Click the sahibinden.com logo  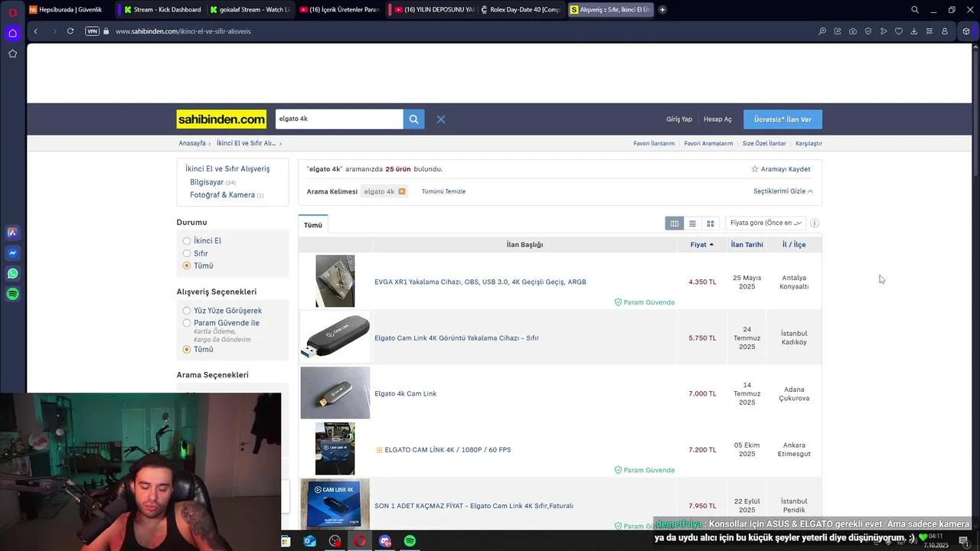tap(221, 119)
